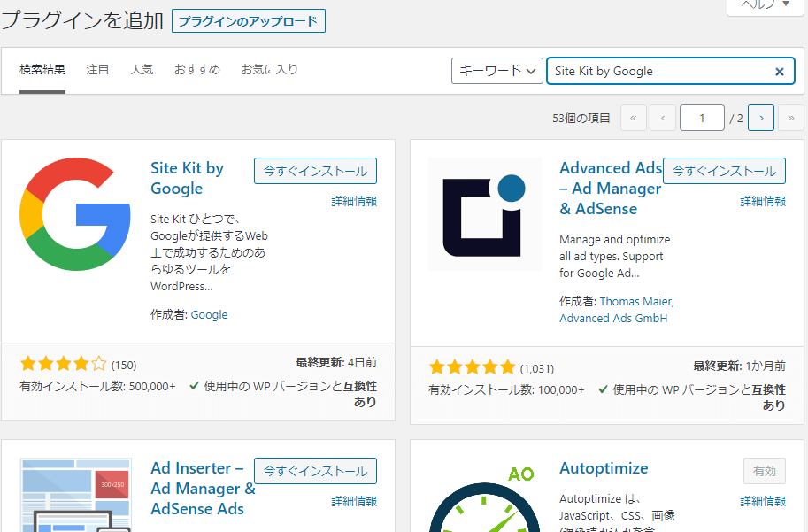The width and height of the screenshot is (808, 532).
Task: Click the current page number field
Action: (702, 118)
